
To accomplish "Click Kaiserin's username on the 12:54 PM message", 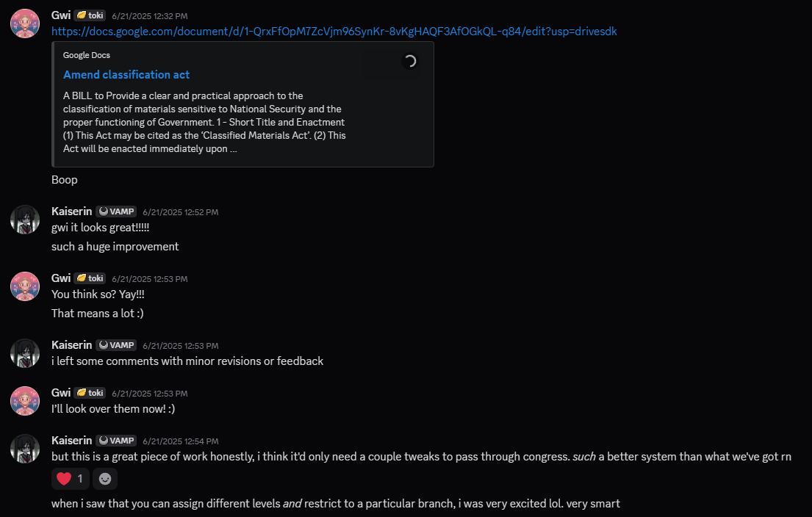I will pos(71,441).
